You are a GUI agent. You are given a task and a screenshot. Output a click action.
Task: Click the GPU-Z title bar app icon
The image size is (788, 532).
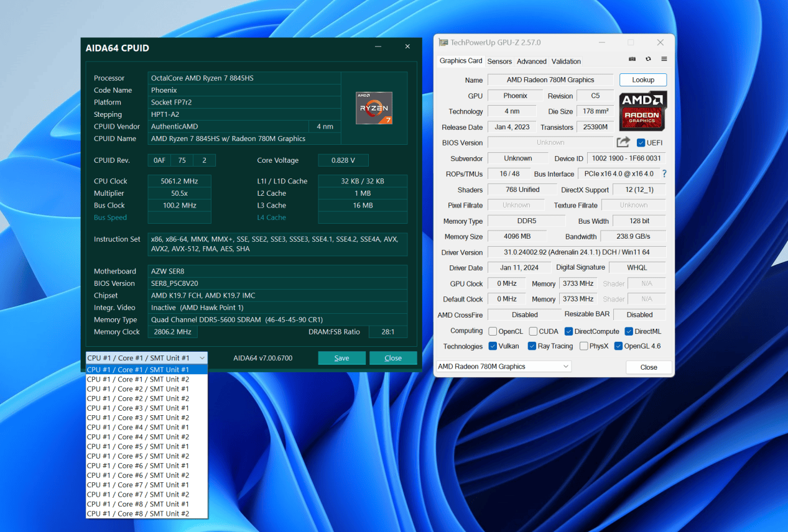443,42
